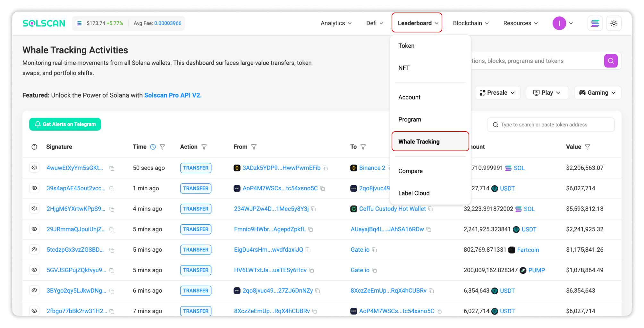
Task: Open the Time column filter icon
Action: tap(162, 147)
